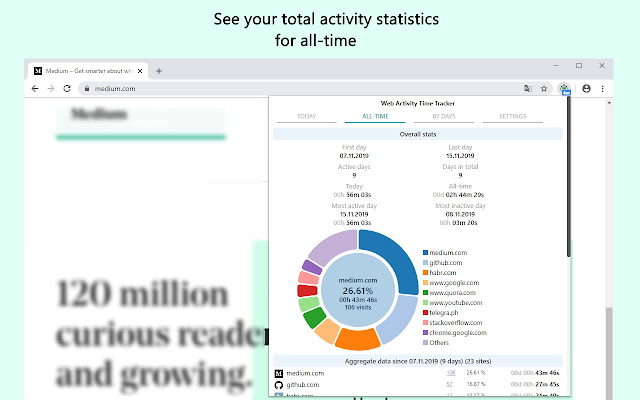Viewport: 640px width, 400px height.
Task: Select the ALL-TIME tab
Action: [375, 117]
